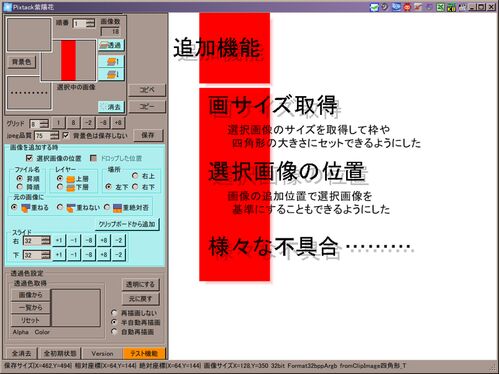500x374 pixels.
Task: Click the 元に戻す restore button
Action: [140, 299]
